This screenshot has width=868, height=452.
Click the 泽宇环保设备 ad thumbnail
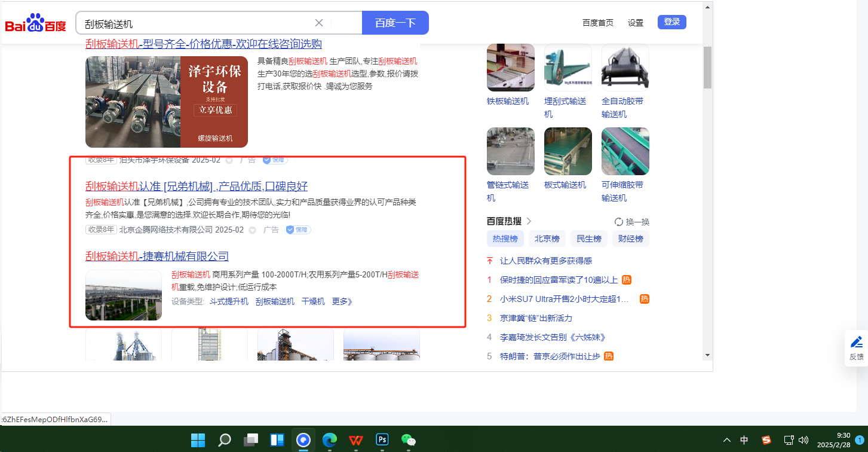click(x=167, y=102)
